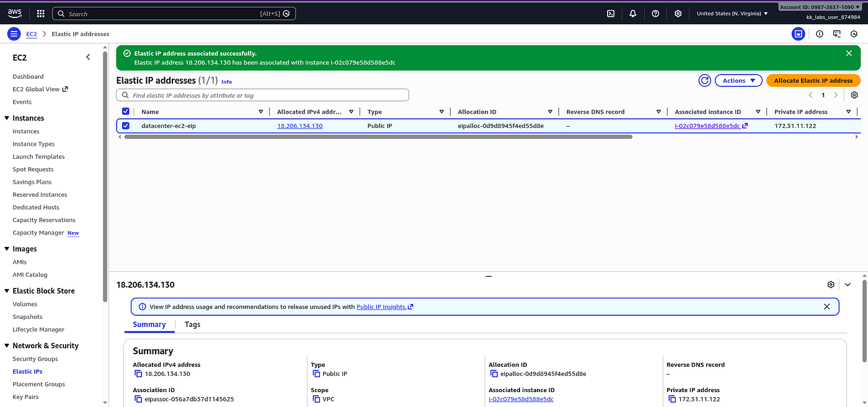Viewport: 868px width, 407px height.
Task: Focus the top AWS search field
Action: pos(174,14)
